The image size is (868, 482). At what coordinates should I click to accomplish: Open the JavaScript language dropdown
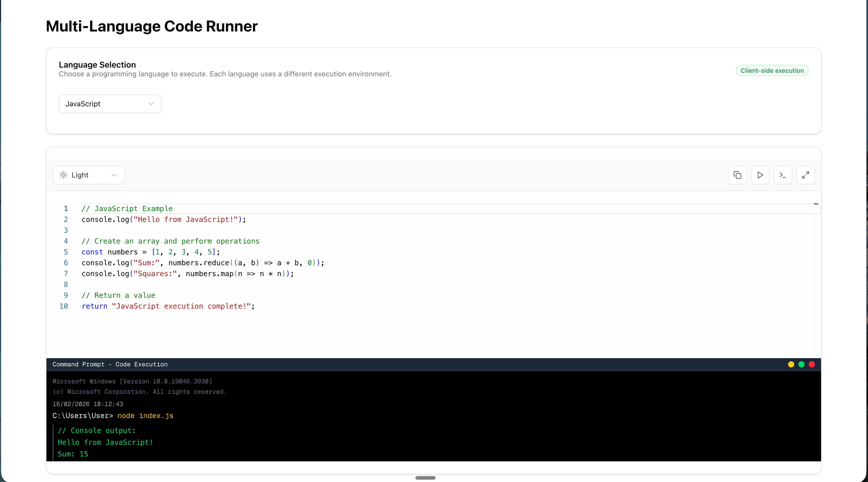[110, 103]
